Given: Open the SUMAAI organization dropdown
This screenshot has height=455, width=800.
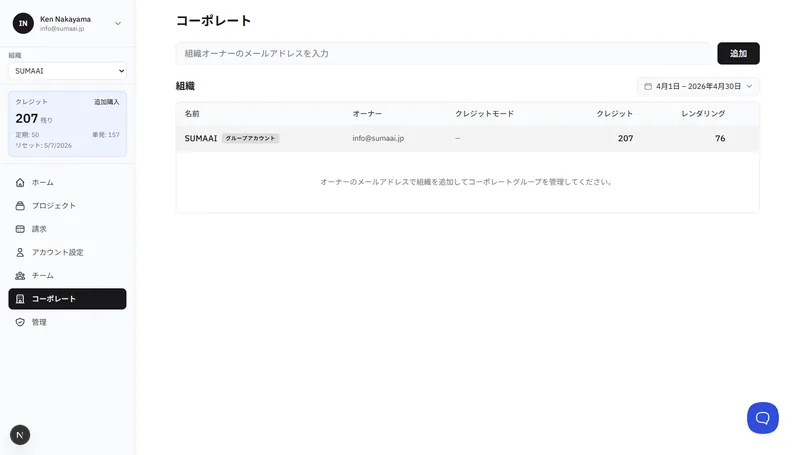Looking at the screenshot, I should (x=67, y=71).
